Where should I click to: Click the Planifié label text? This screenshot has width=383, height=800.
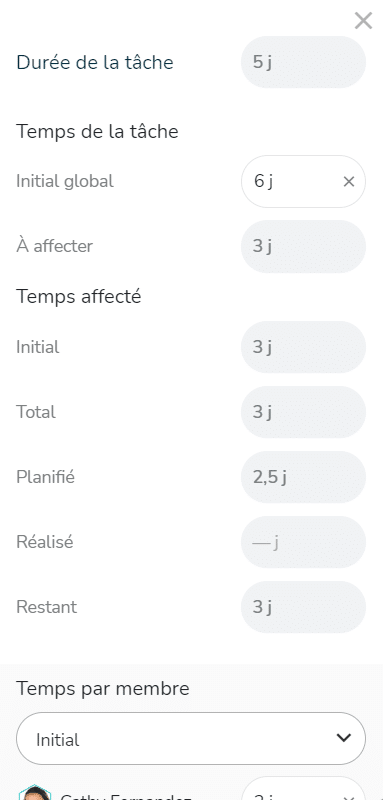[45, 477]
